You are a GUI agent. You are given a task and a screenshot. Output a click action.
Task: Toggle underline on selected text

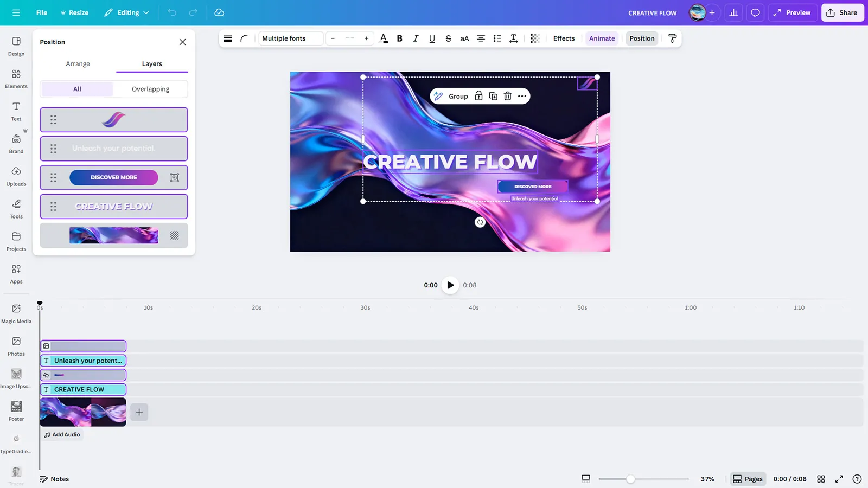pos(432,38)
